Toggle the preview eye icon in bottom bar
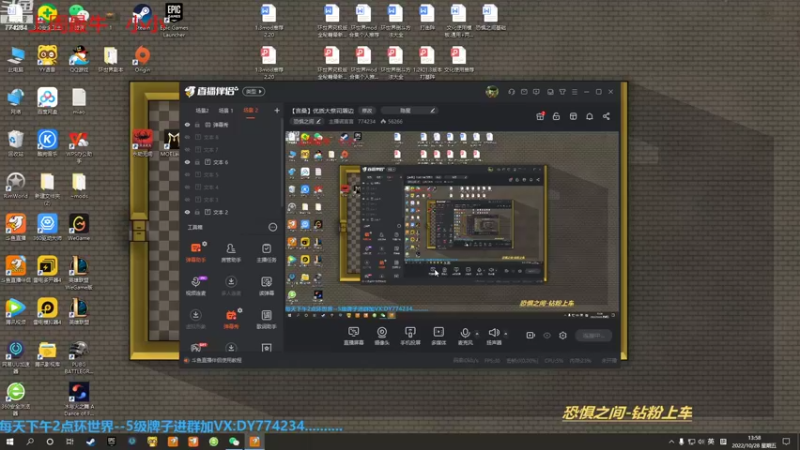 [546, 335]
